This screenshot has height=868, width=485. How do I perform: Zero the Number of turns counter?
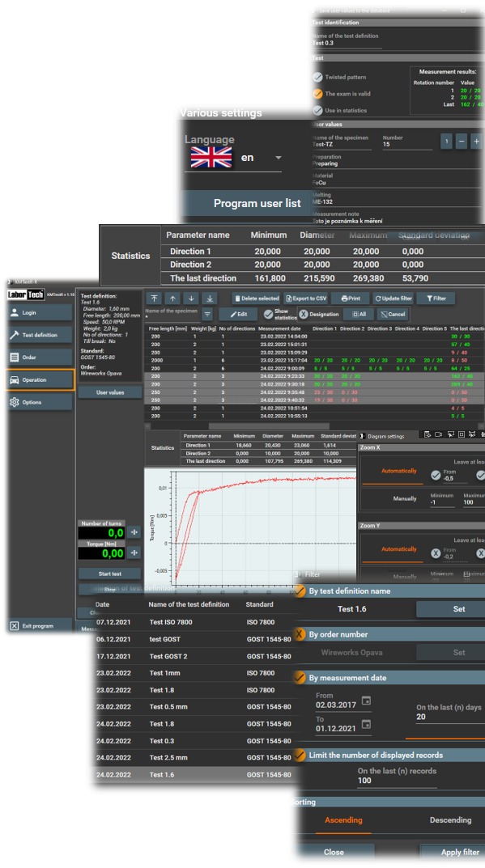134,532
